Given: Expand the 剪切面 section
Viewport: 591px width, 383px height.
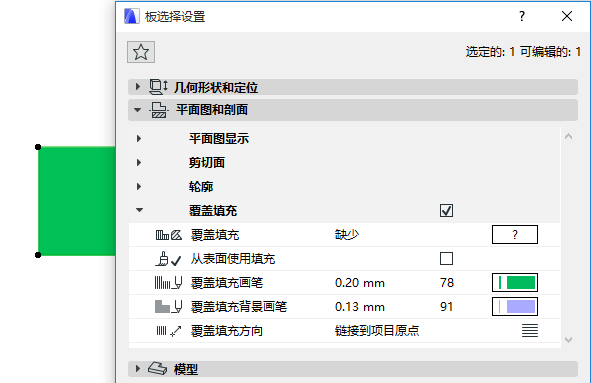Looking at the screenshot, I should coord(139,162).
